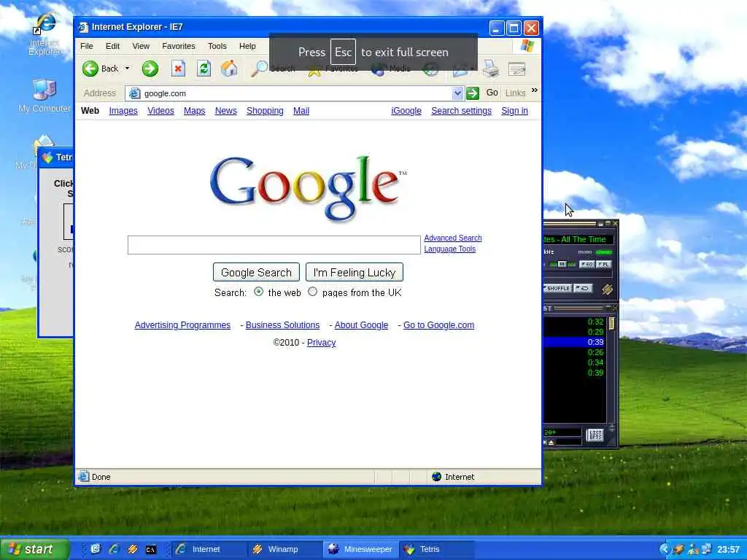
Task: Expand hidden tray icons with the arrow
Action: pos(665,549)
